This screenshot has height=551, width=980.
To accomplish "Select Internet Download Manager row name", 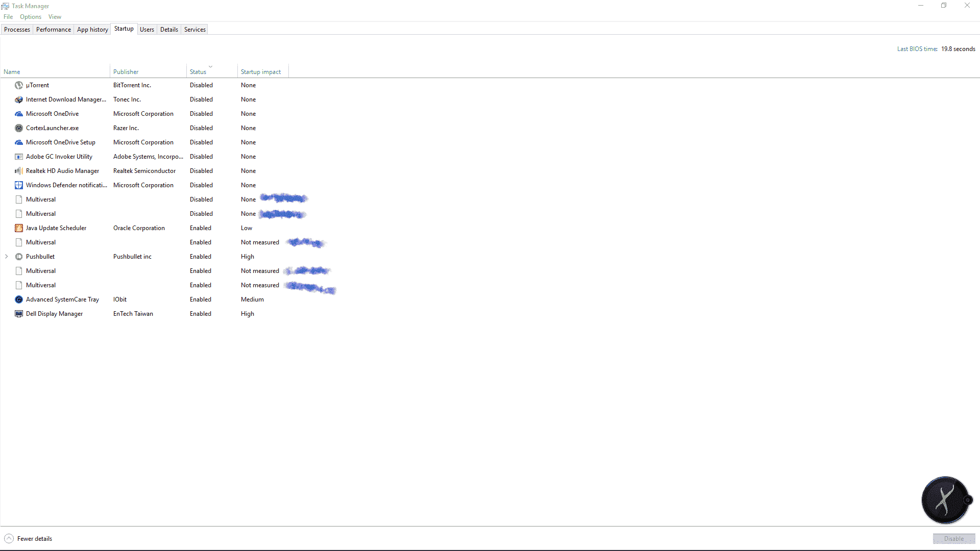I will click(66, 99).
